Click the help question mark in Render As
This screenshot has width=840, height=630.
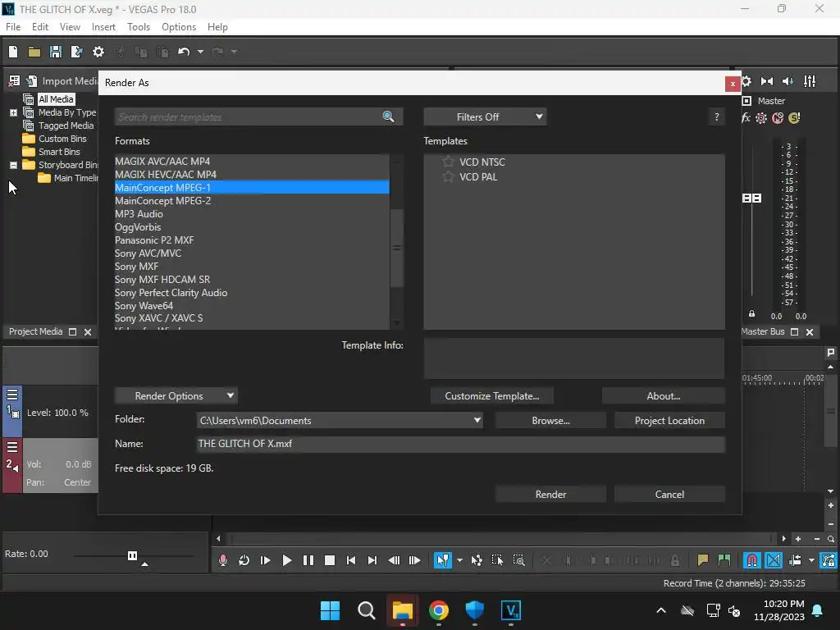coord(717,116)
